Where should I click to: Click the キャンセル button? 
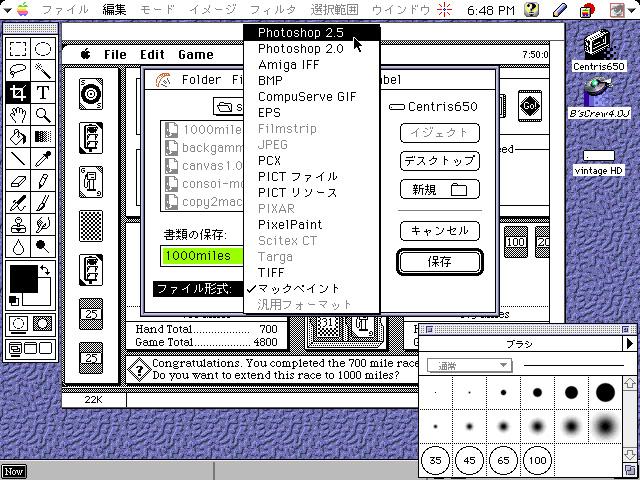[440, 231]
